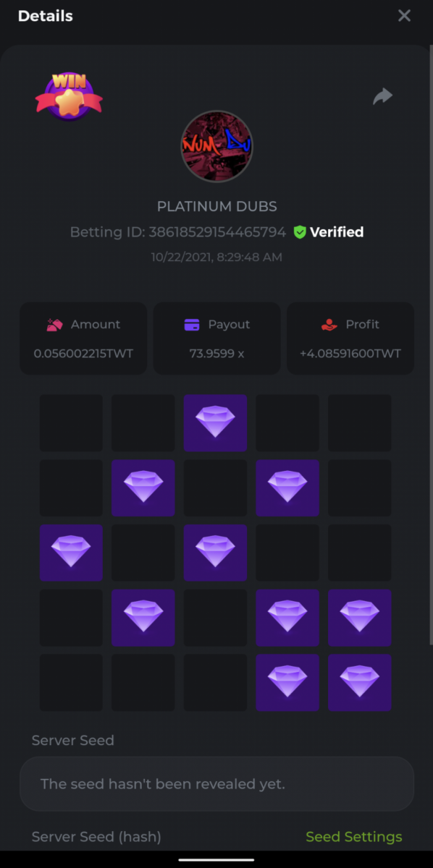This screenshot has height=868, width=433.
Task: Click the Profit hand icon
Action: 329,325
